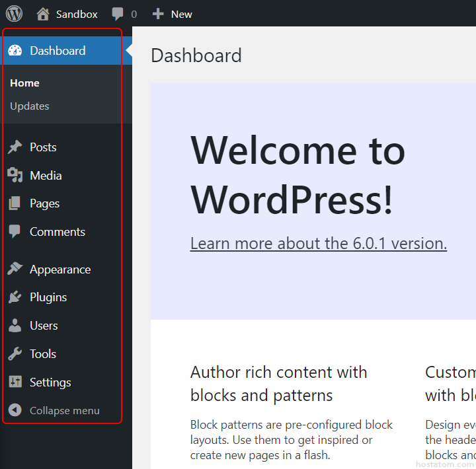This screenshot has height=469, width=476.
Task: Open the Sandbox site name menu
Action: click(77, 14)
